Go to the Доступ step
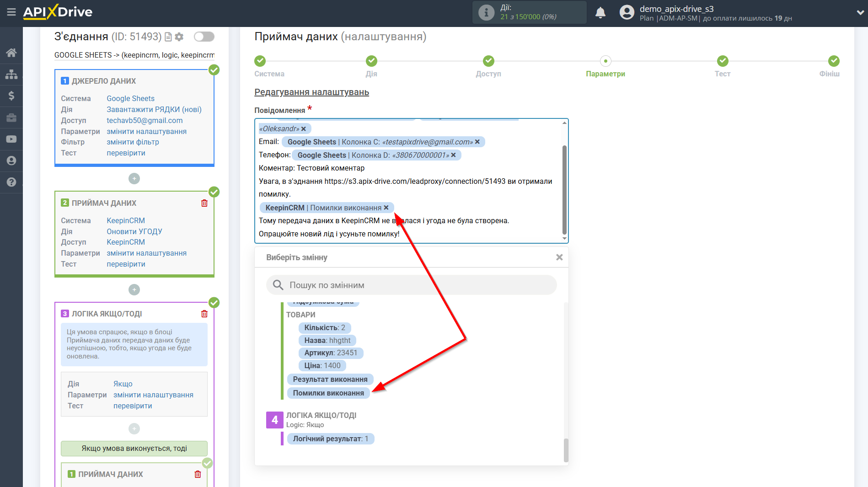Image resolution: width=868 pixels, height=487 pixels. coord(488,61)
